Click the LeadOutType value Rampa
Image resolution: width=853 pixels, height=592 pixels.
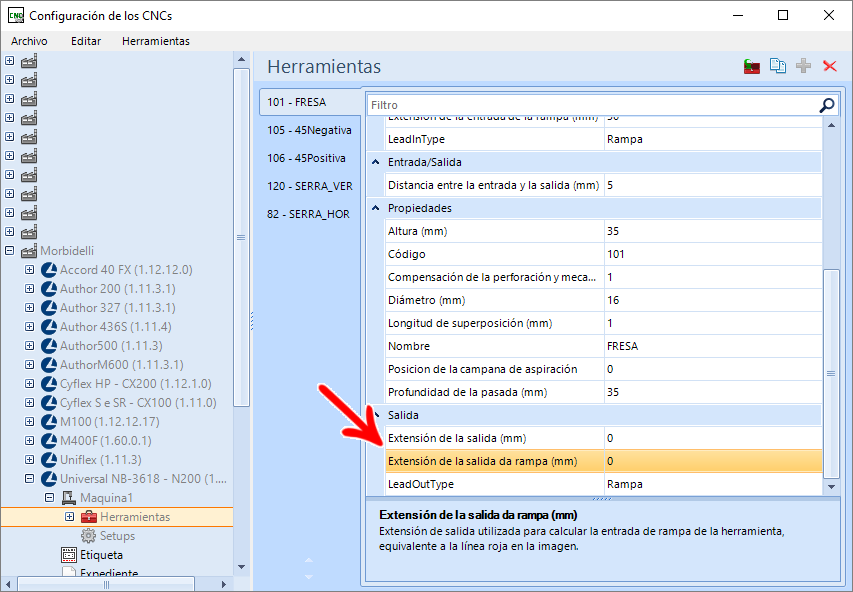[713, 484]
